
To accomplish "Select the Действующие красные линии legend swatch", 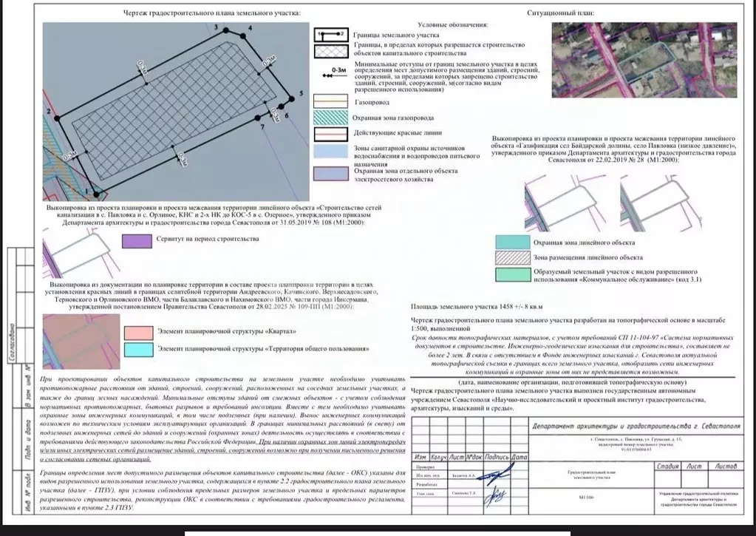I will click(x=331, y=134).
